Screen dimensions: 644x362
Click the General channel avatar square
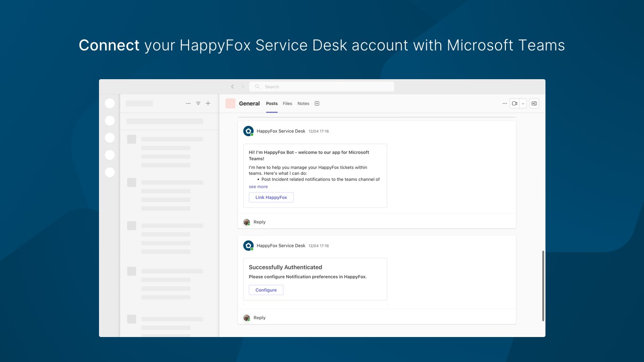tap(231, 104)
